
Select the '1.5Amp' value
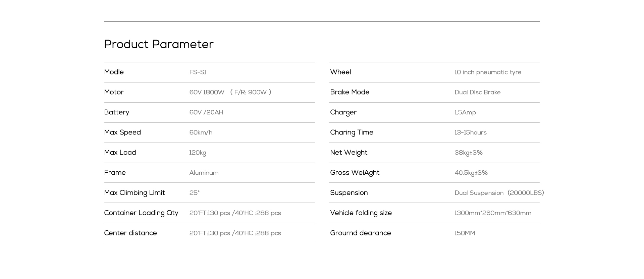[x=465, y=113]
